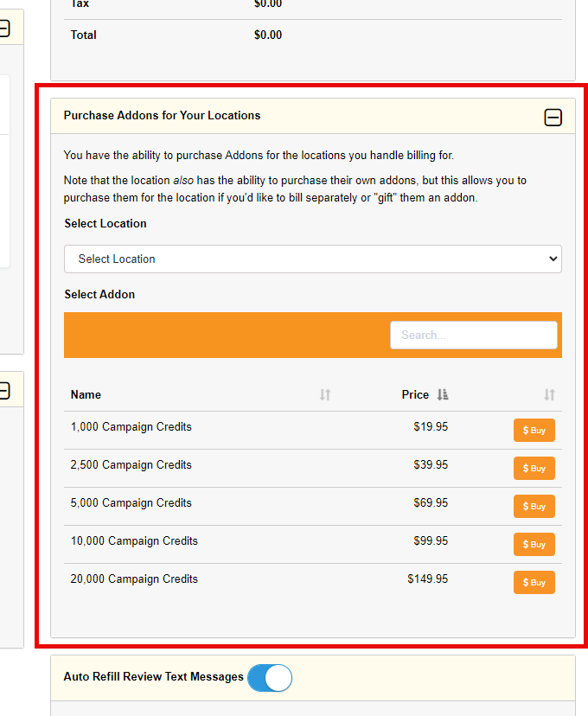This screenshot has height=716, width=588.
Task: Toggle Auto Refill Review Text Messages off
Action: tap(270, 678)
